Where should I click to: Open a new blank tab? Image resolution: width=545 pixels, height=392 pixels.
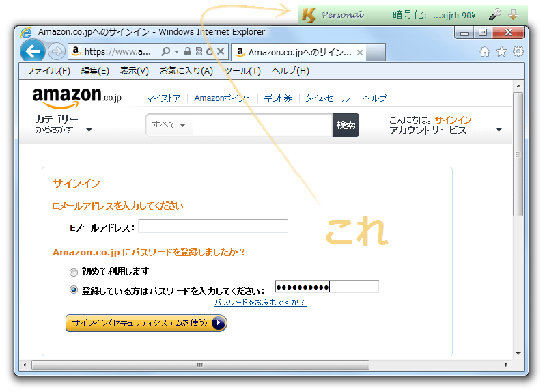pyautogui.click(x=376, y=53)
